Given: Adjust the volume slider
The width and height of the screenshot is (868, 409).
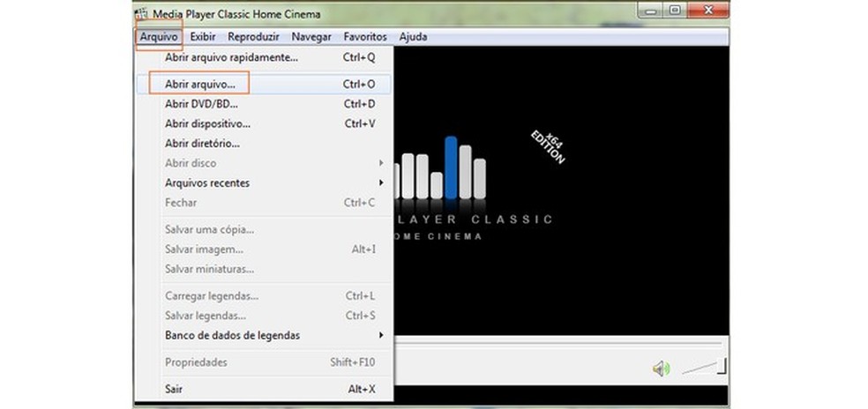Looking at the screenshot, I should coord(704,367).
